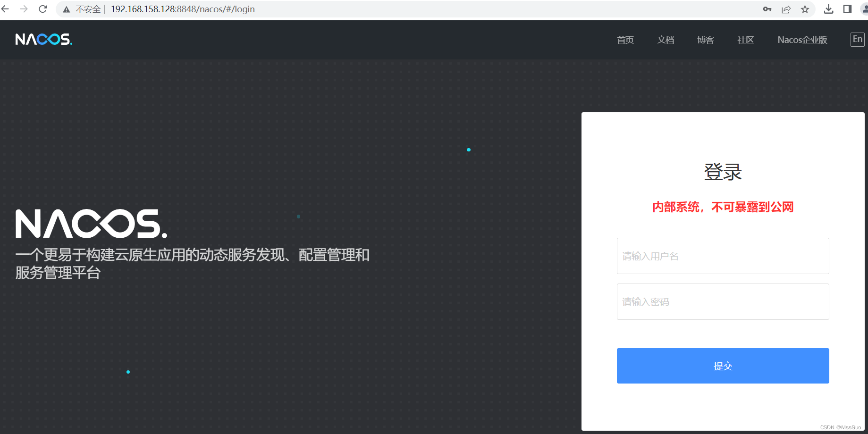Toggle the browser side panel icon
Viewport: 868px width, 434px height.
(847, 9)
